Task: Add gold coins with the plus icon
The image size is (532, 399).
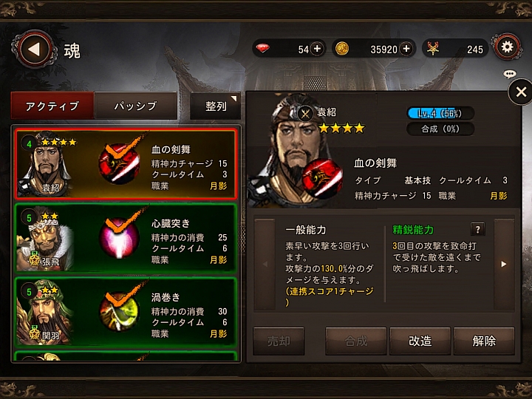Action: pos(406,49)
